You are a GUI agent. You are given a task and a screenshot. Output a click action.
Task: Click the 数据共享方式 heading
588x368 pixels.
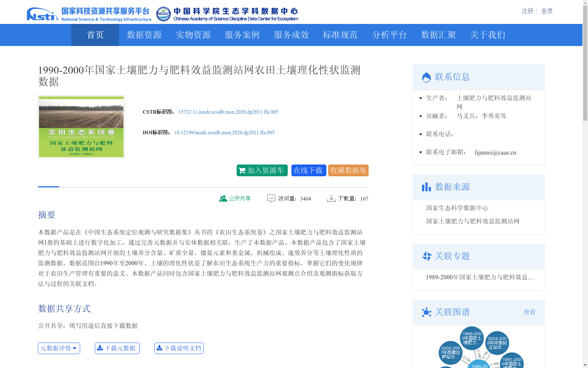tap(64, 309)
